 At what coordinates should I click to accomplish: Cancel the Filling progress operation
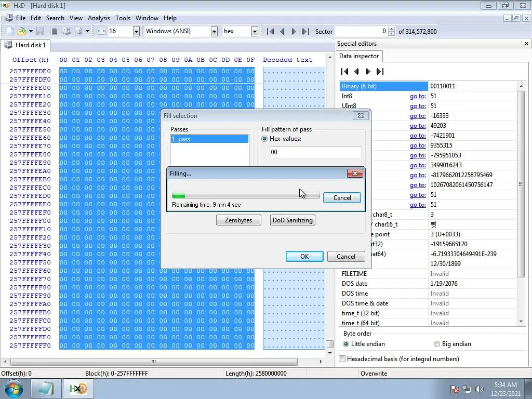pos(342,198)
